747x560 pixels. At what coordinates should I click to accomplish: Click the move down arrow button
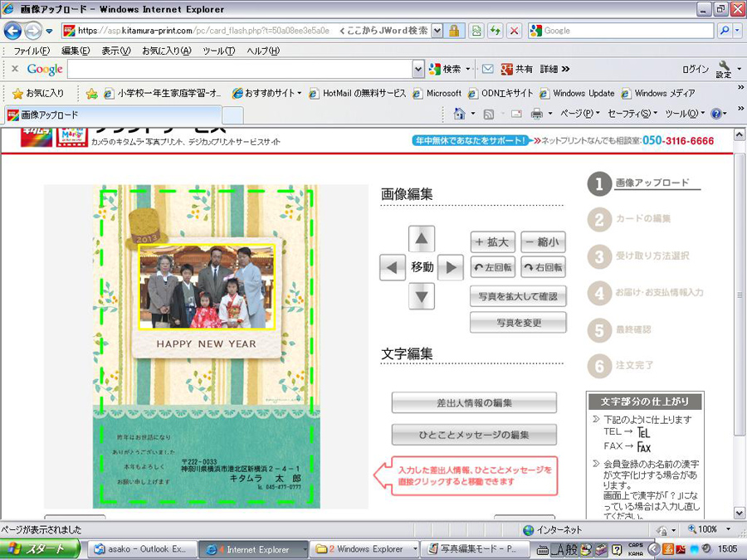click(422, 295)
